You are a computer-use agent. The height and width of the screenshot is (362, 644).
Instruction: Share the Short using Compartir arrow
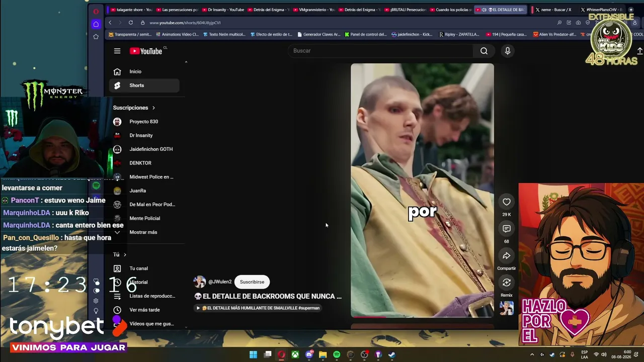click(507, 256)
